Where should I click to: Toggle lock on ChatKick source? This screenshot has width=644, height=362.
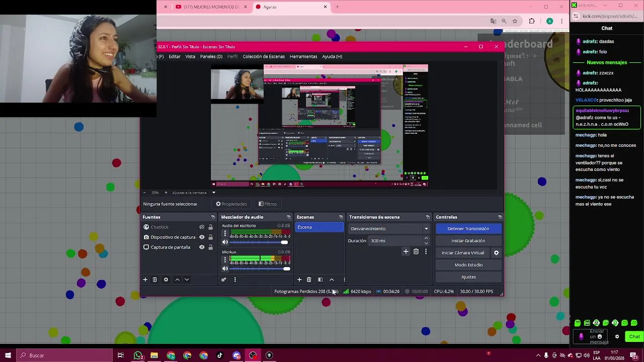pyautogui.click(x=210, y=227)
